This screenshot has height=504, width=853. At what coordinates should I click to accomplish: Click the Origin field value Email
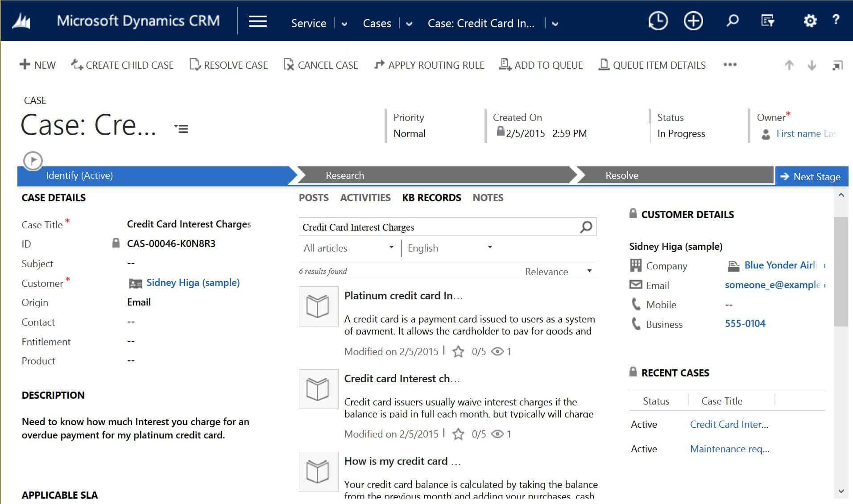click(139, 302)
